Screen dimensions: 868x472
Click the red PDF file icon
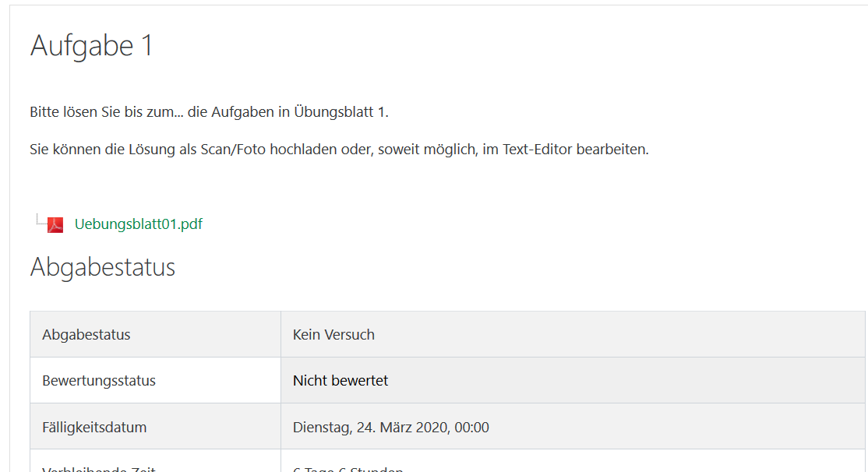[x=55, y=225]
